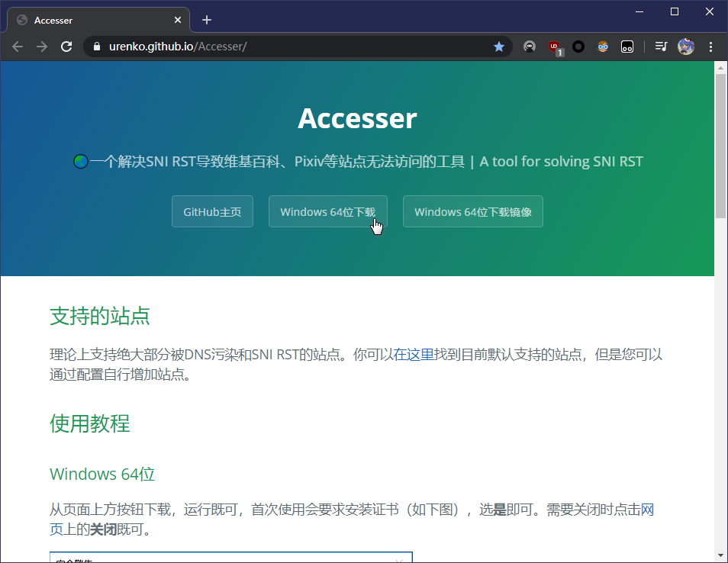728x563 pixels.
Task: Click the 支持的站点 heading
Action: point(99,316)
